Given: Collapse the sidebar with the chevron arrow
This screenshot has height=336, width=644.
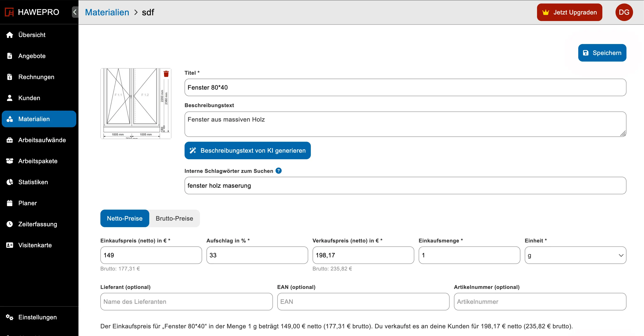Looking at the screenshot, I should tap(75, 12).
